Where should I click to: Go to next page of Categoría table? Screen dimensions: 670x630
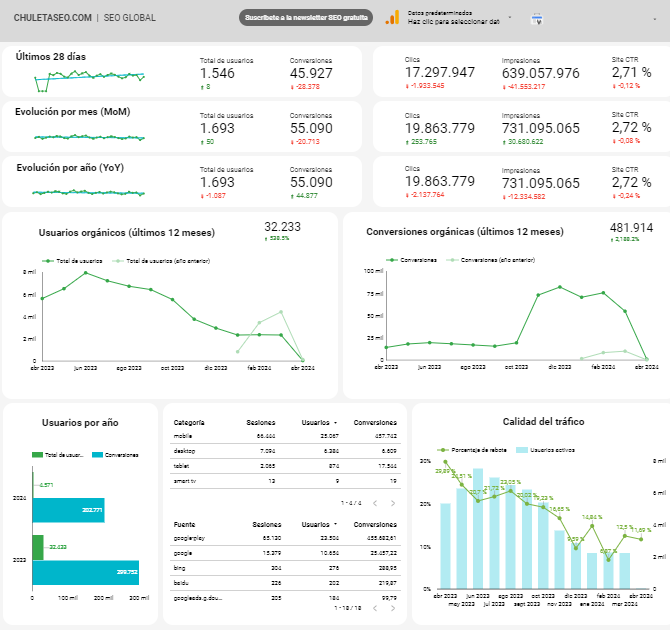click(392, 503)
